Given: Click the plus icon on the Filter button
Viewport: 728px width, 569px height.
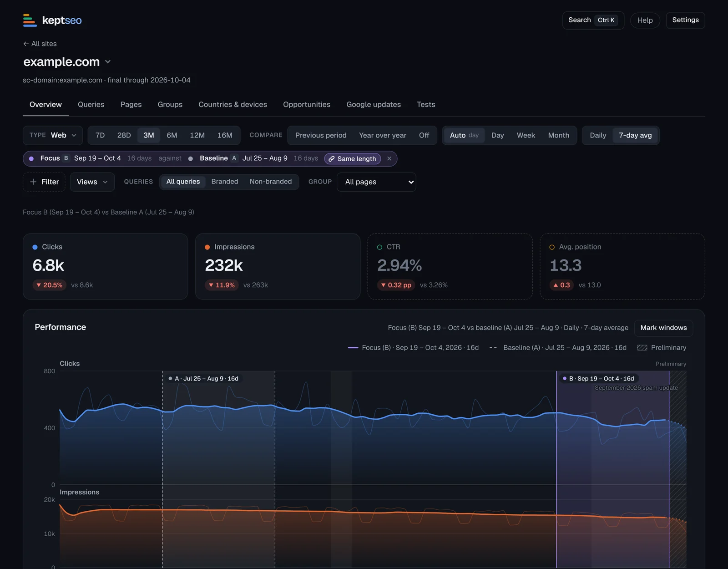Looking at the screenshot, I should click(x=33, y=182).
